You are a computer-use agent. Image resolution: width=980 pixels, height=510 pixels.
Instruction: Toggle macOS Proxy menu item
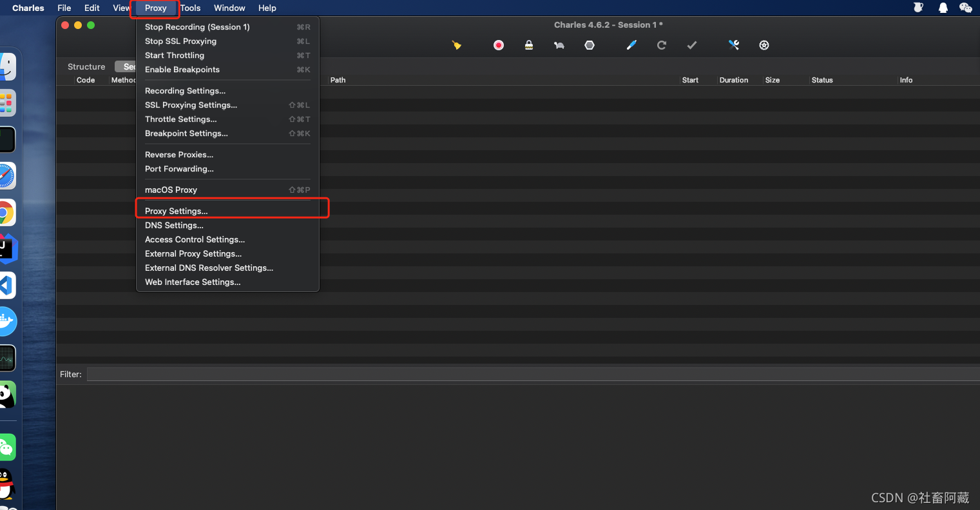pos(228,190)
